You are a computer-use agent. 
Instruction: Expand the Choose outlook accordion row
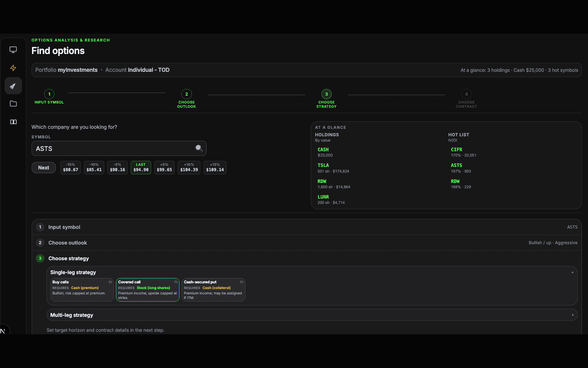point(307,243)
